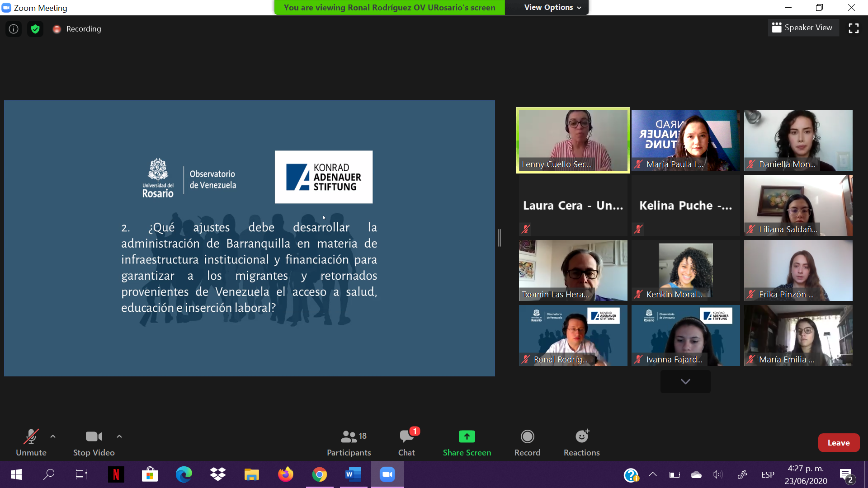Enter full screen mode
868x488 pixels.
pyautogui.click(x=854, y=28)
